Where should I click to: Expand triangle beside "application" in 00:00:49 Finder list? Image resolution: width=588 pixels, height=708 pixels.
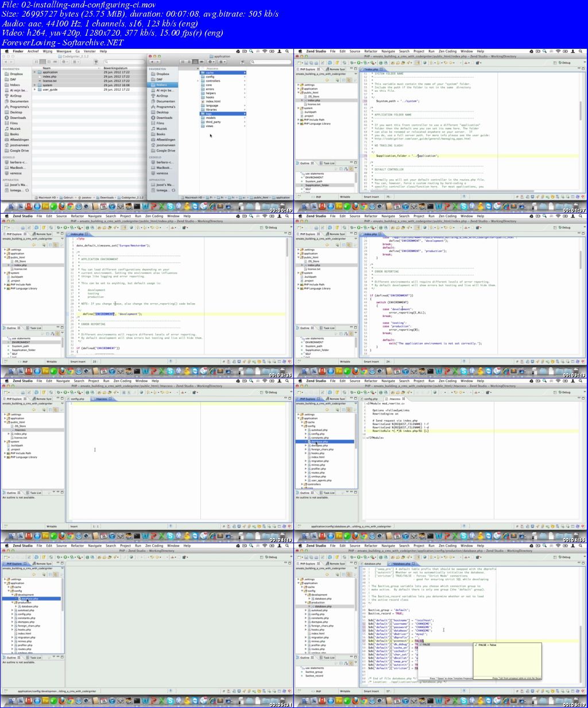34,72
